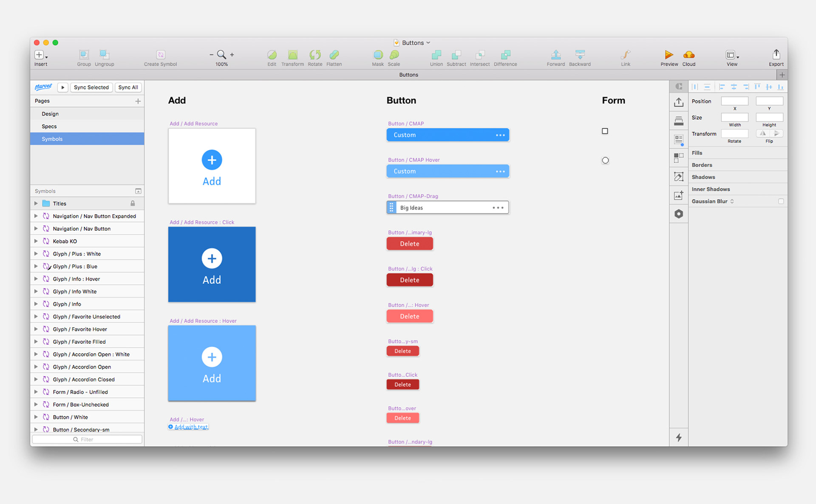Select Button / White layer
The height and width of the screenshot is (504, 816).
(x=87, y=417)
